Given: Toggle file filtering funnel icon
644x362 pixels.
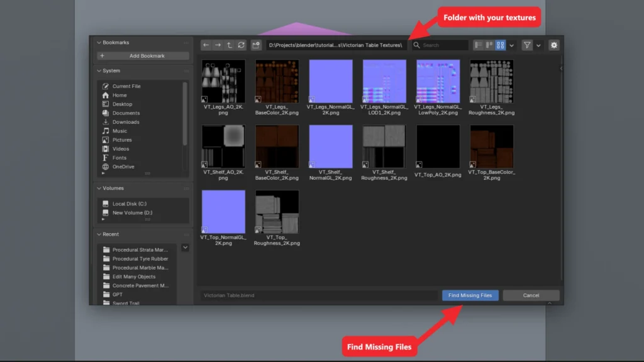Looking at the screenshot, I should tap(527, 45).
